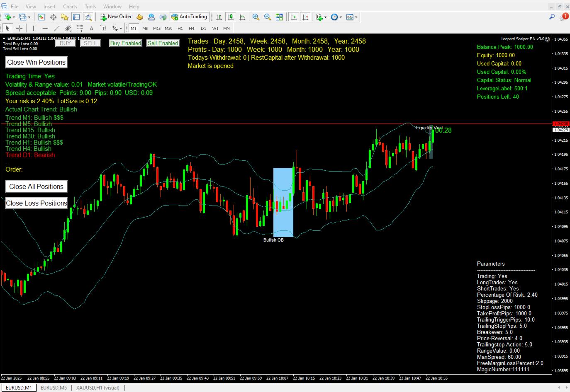Switch chart to candlestick display
The height and width of the screenshot is (392, 570).
coord(231,17)
